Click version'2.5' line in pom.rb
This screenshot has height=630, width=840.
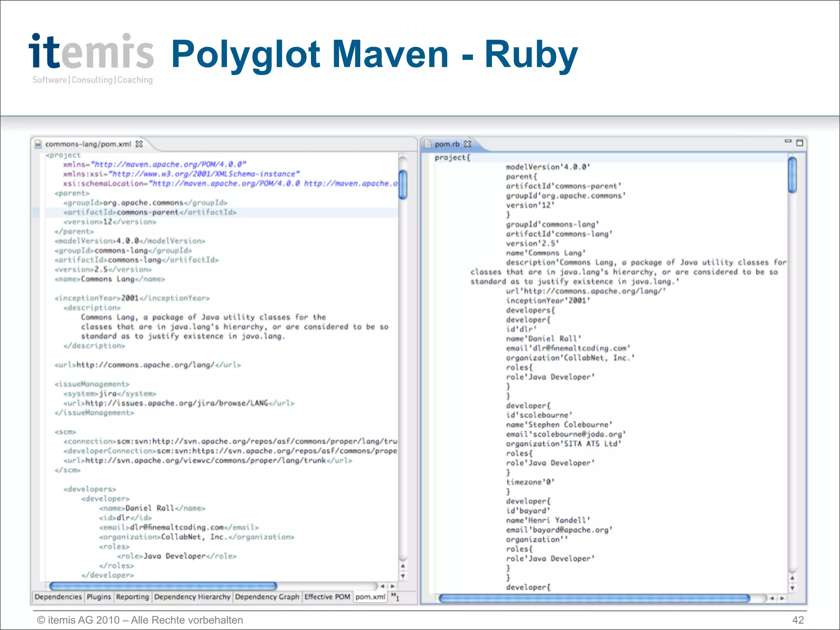click(532, 243)
